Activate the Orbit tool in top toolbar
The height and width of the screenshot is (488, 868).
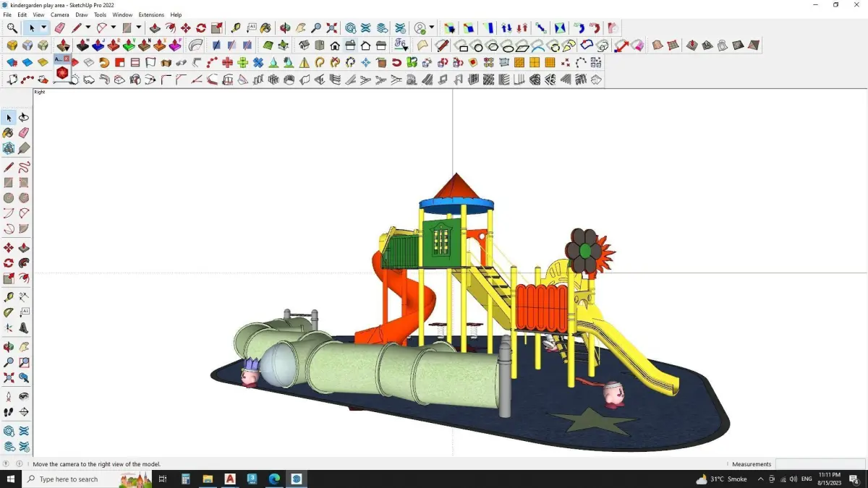click(x=285, y=28)
